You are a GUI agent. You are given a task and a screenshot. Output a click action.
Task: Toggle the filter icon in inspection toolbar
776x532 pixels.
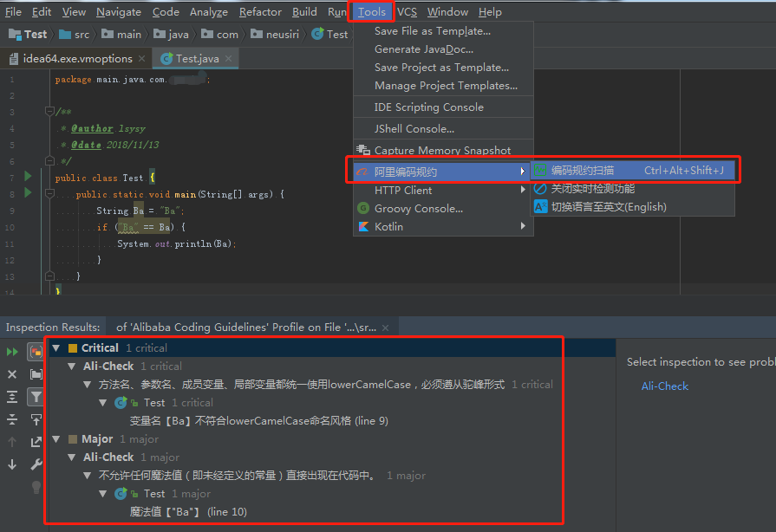(36, 398)
